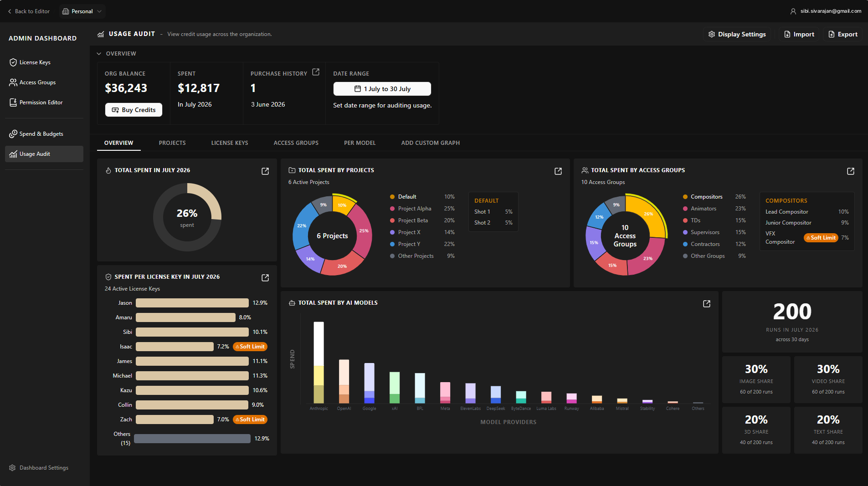Open Spend & Budgets page
This screenshot has width=868, height=486.
(x=44, y=134)
